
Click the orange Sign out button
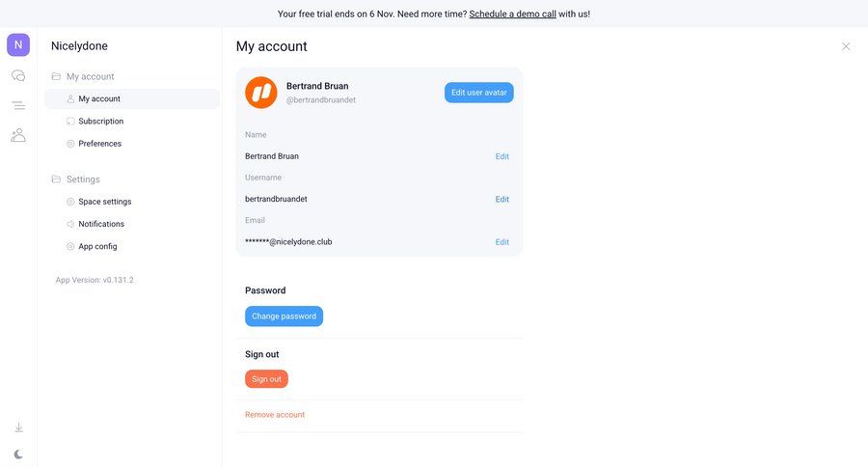coord(266,379)
